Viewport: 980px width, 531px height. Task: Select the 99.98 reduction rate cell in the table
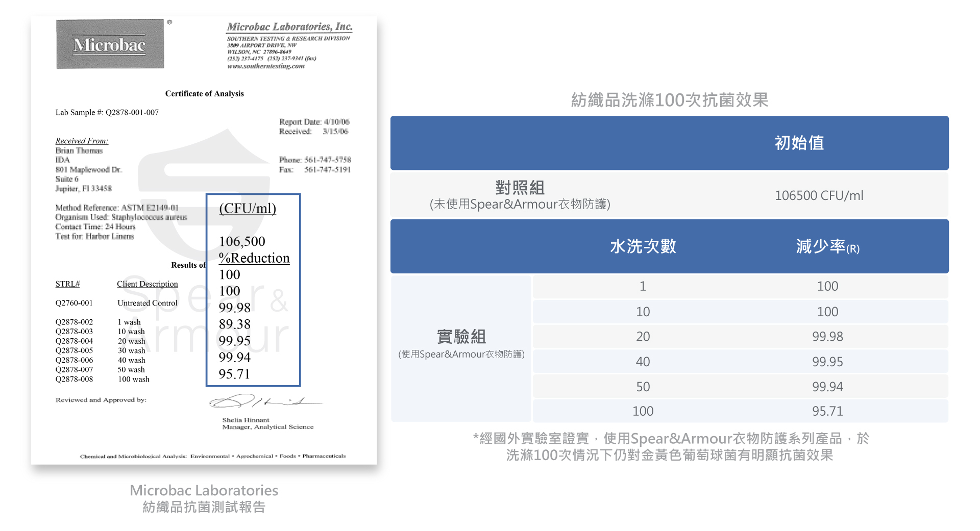click(827, 337)
